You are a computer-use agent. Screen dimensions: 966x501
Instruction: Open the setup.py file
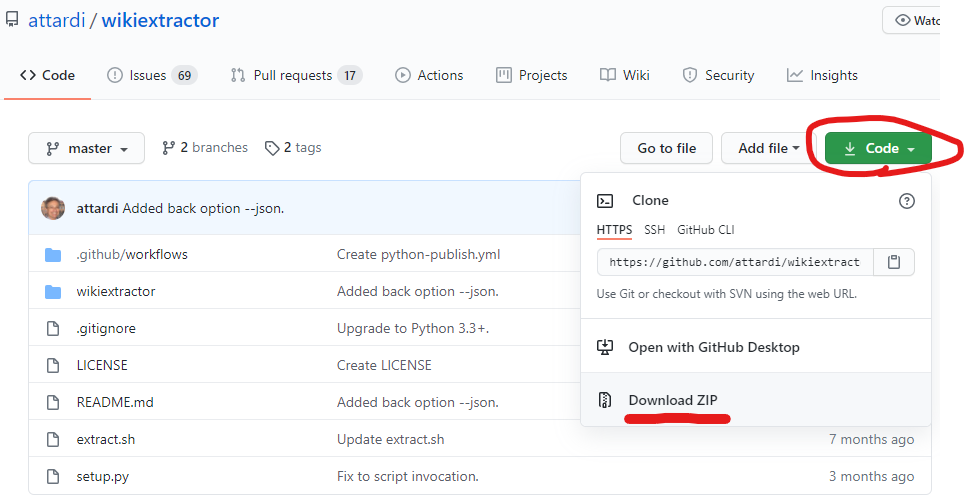(x=102, y=476)
